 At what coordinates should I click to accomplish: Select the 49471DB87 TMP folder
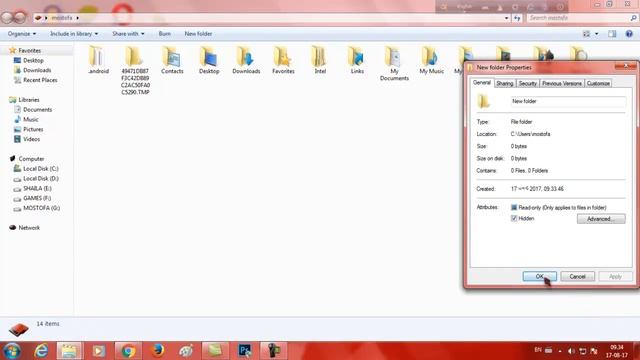135,70
